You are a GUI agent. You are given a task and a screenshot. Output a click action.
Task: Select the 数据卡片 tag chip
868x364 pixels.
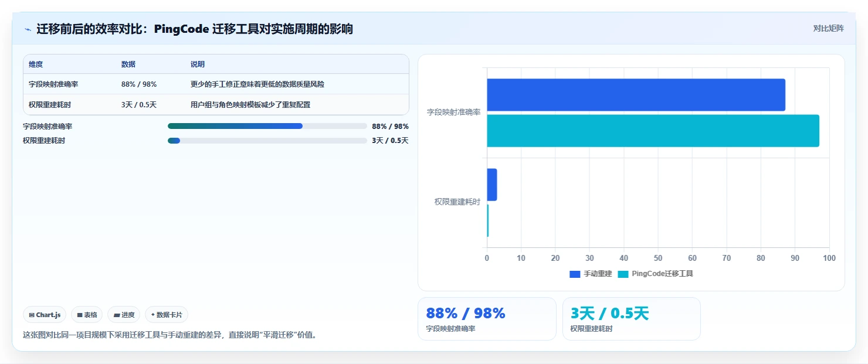[x=167, y=315]
